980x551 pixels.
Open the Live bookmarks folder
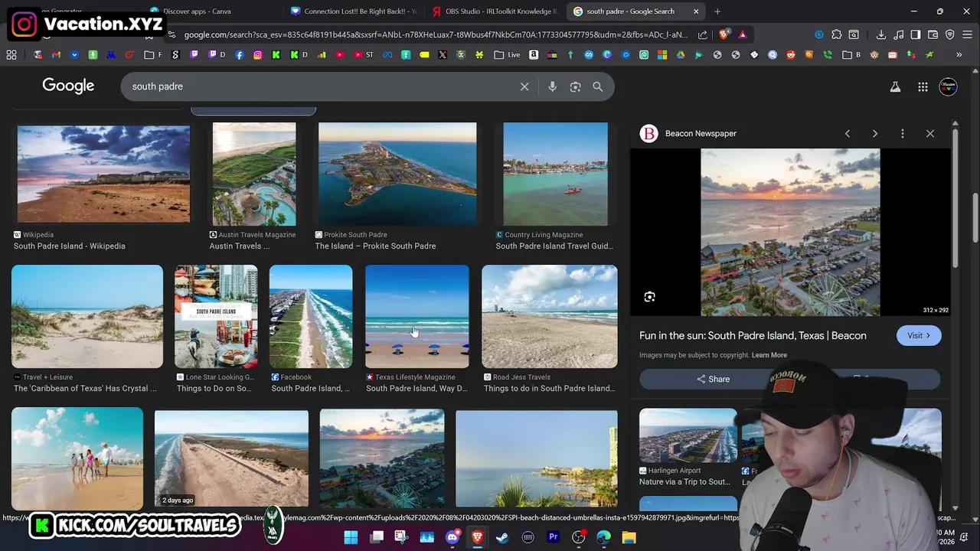[x=507, y=55]
